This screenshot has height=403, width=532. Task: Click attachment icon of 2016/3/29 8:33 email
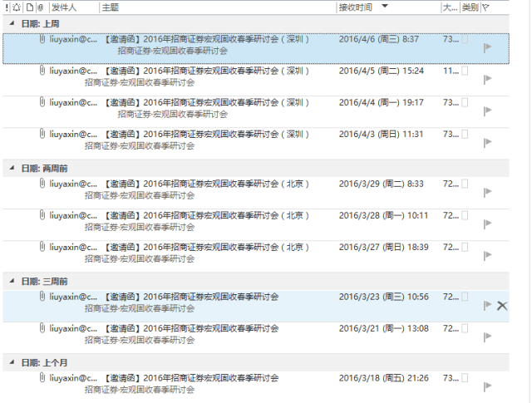coord(42,184)
